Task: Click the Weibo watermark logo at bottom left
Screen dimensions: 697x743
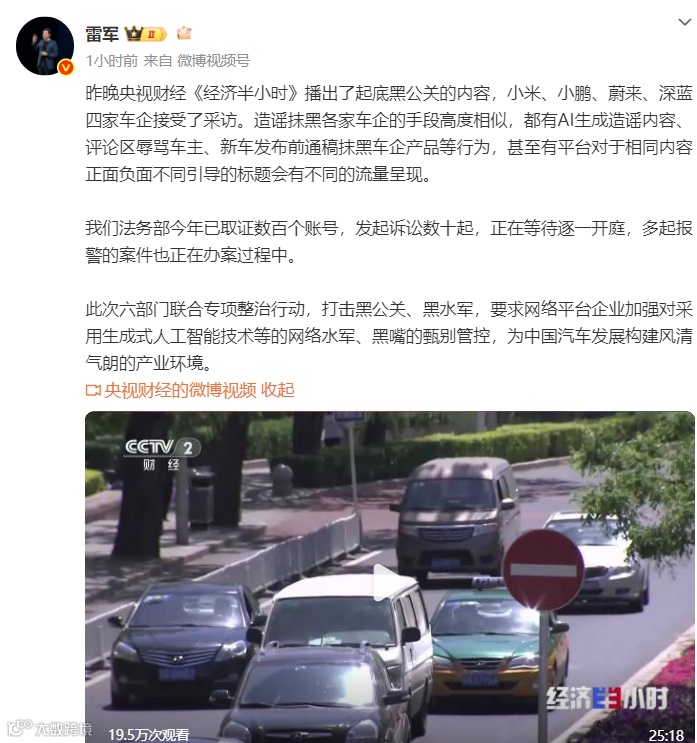Action: pos(49,728)
